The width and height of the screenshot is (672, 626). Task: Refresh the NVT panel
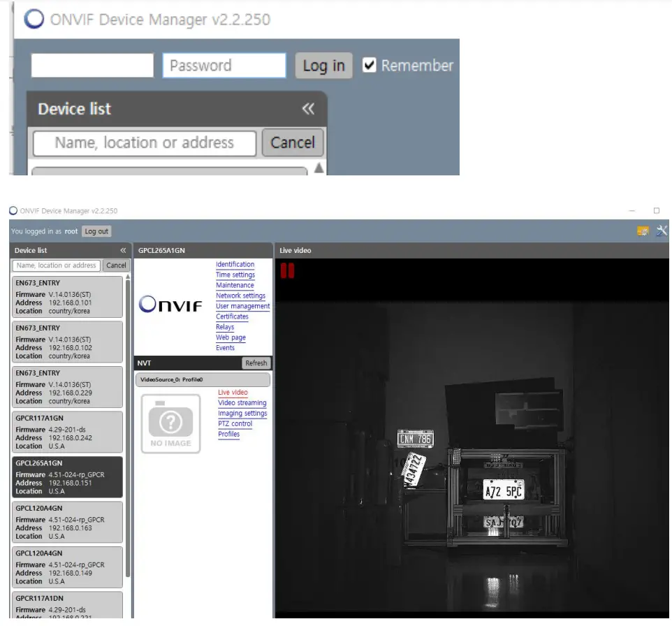coord(256,363)
